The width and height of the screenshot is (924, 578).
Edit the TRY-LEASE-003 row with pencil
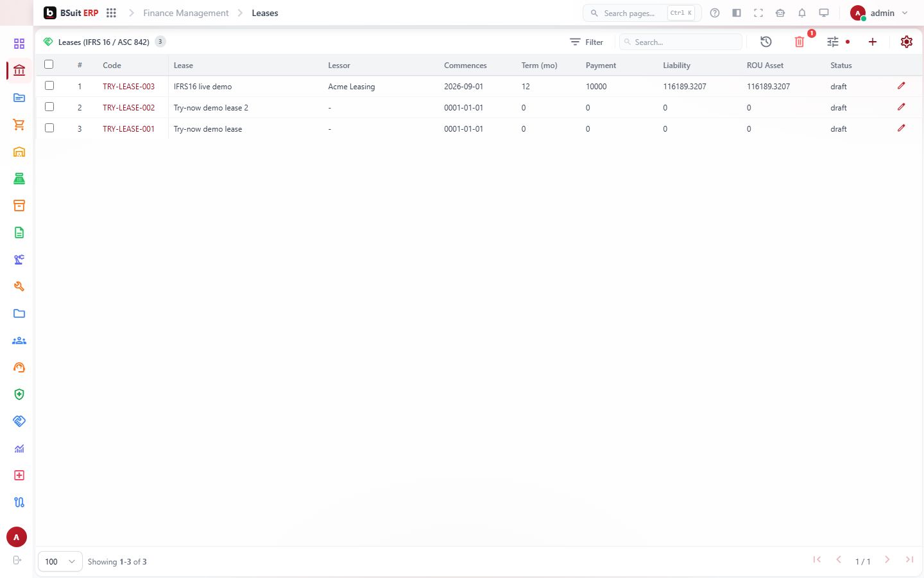pos(902,86)
